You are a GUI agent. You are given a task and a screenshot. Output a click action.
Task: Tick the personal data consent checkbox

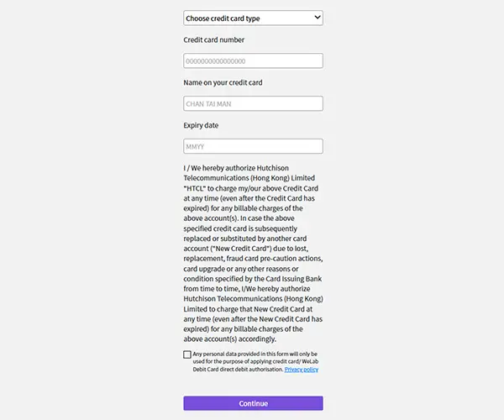[187, 354]
